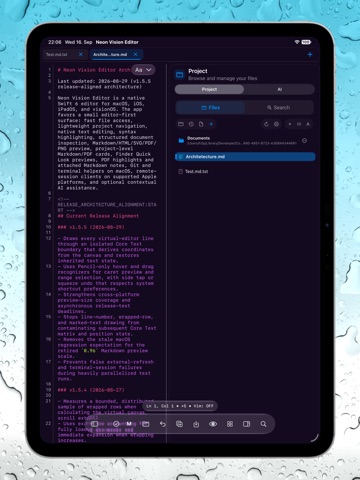The image size is (360, 480).
Task: Tap the share/export icon in toolbar
Action: 196,424
